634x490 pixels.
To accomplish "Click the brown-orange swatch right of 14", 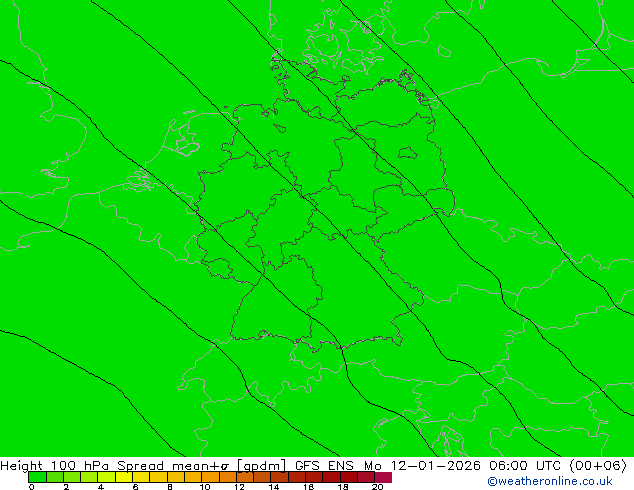I will pos(279,477).
